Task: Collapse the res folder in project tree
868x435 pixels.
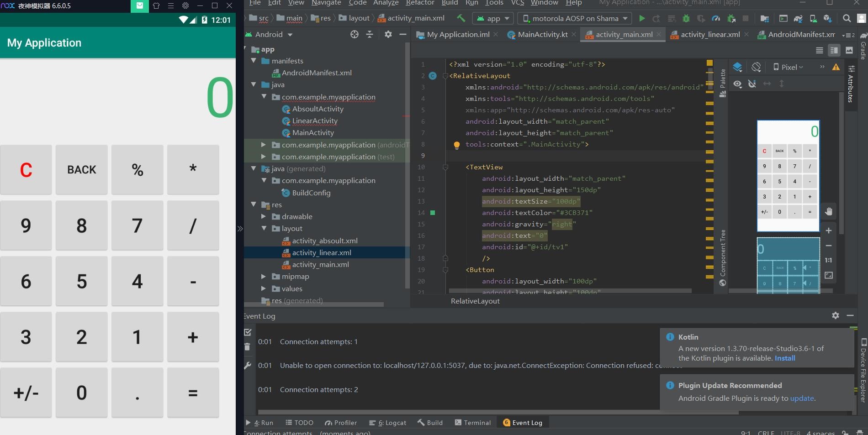Action: [254, 204]
